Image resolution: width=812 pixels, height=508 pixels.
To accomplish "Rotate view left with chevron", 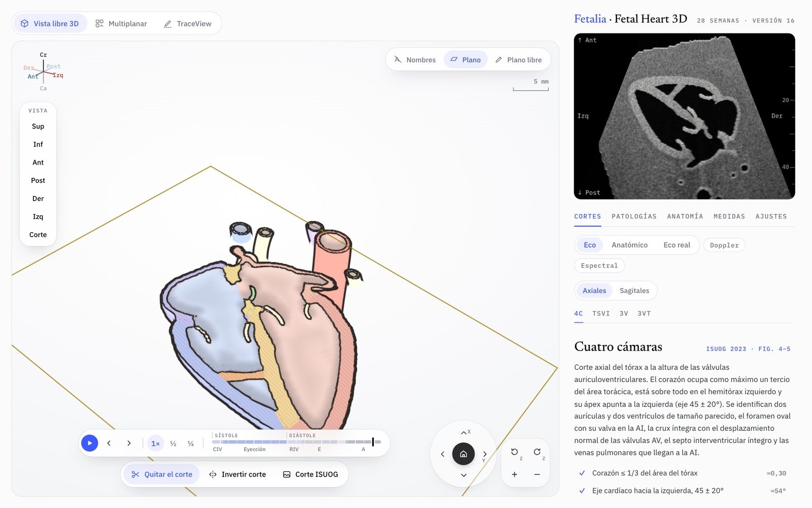I will point(443,454).
